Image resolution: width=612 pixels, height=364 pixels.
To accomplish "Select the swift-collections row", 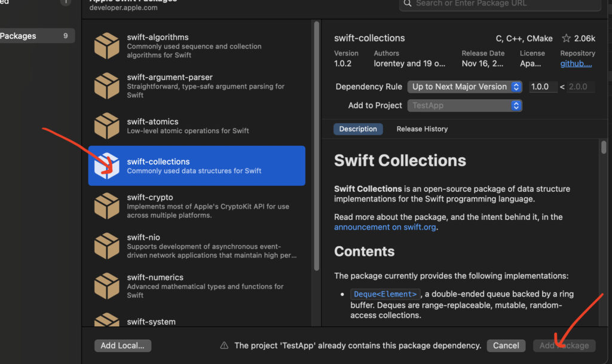I will click(197, 166).
